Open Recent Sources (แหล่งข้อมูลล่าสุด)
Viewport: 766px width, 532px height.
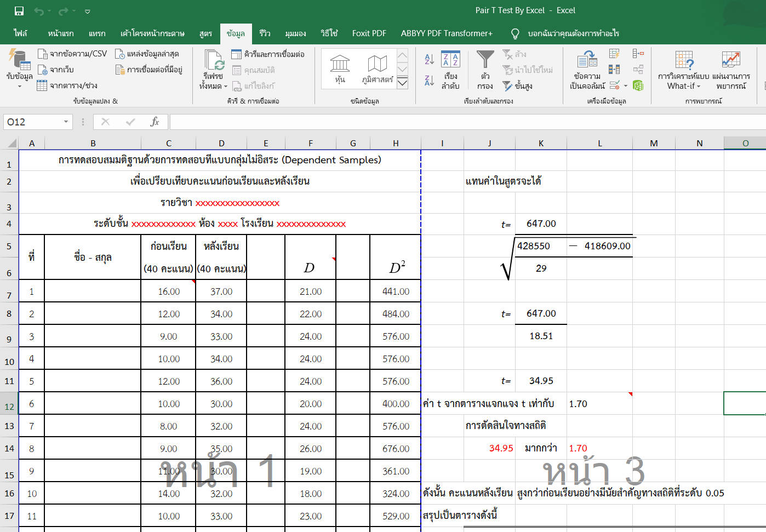click(x=147, y=54)
